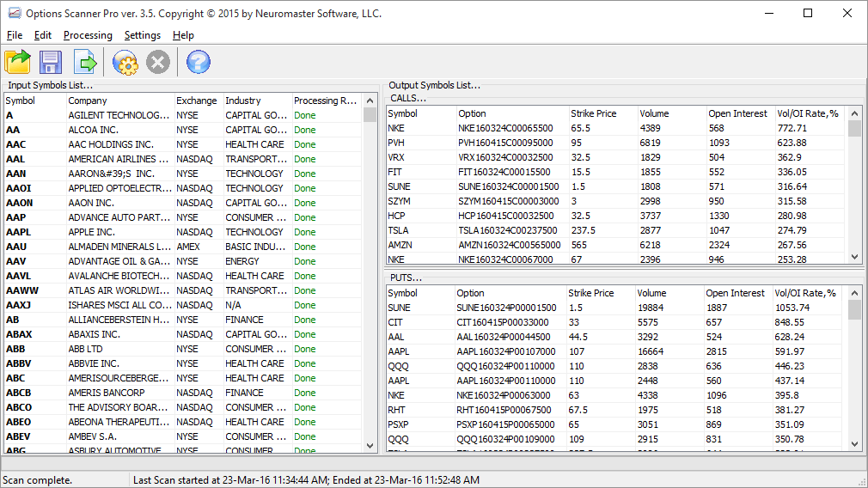Click the PUTS table scroll up arrow
Image resolution: width=868 pixels, height=488 pixels.
coord(855,293)
